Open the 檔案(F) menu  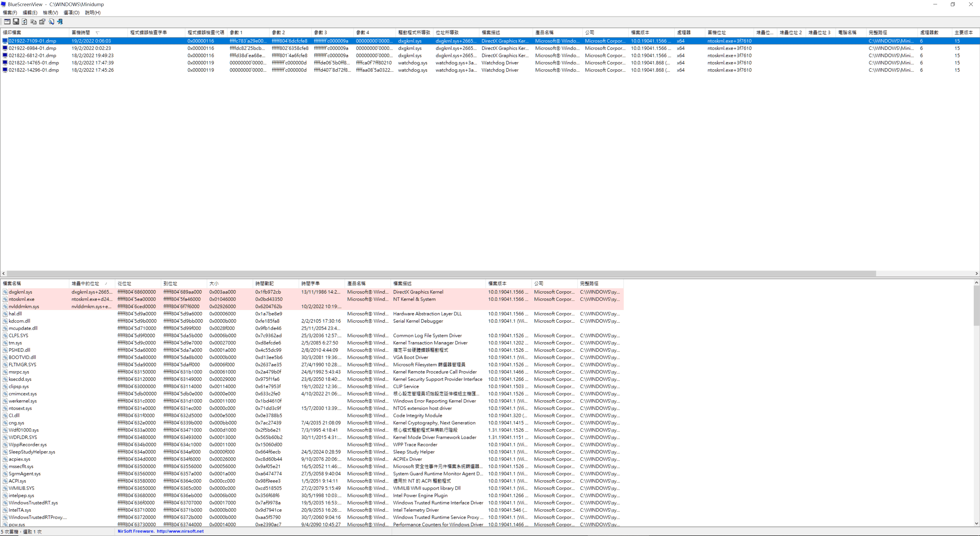point(10,12)
